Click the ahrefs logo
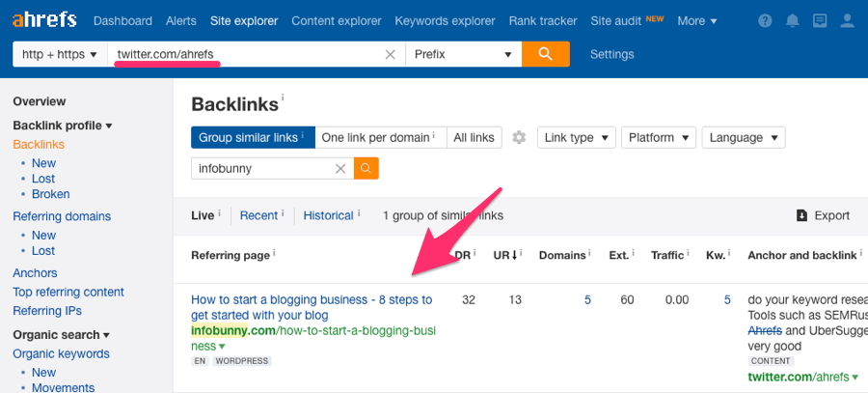 point(44,21)
